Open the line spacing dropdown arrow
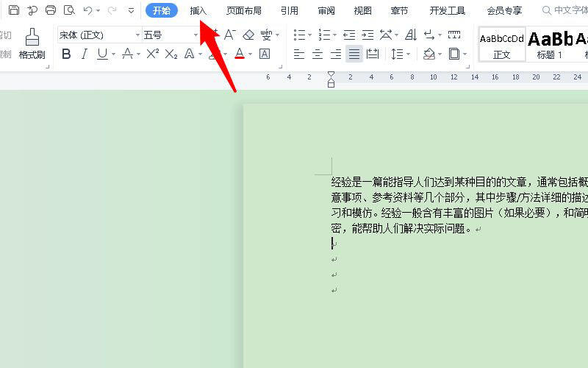The width and height of the screenshot is (588, 368). [408, 54]
